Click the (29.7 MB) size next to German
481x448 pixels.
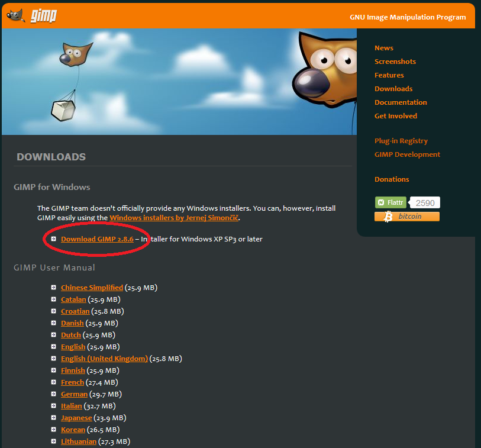(105, 394)
